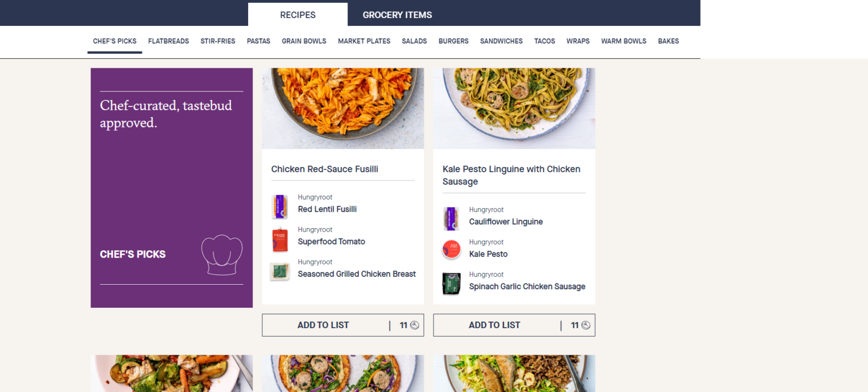This screenshot has height=392, width=868.
Task: Add Kale Pesto Linguine to list
Action: [494, 325]
